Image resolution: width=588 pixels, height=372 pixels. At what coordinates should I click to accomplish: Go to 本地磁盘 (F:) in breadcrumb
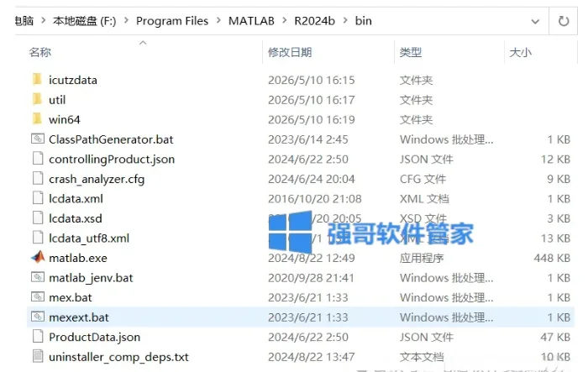coord(84,21)
